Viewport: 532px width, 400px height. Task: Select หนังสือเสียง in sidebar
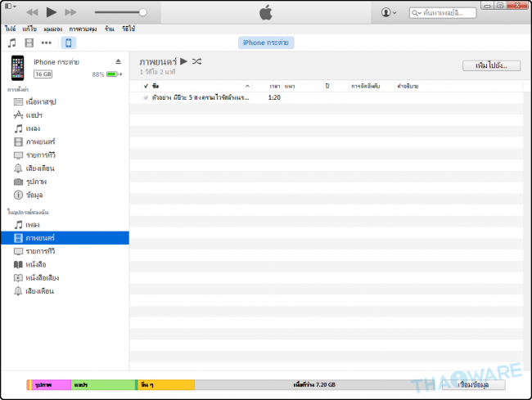tap(36, 278)
